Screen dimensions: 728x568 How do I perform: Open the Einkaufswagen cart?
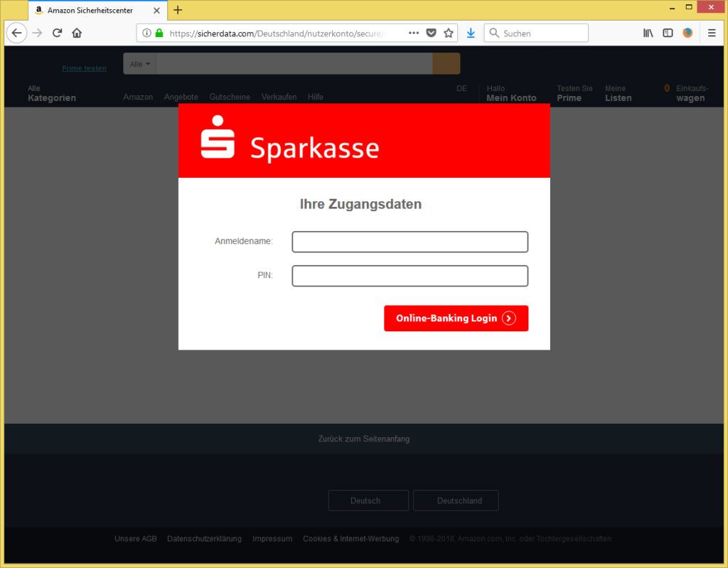tap(686, 93)
